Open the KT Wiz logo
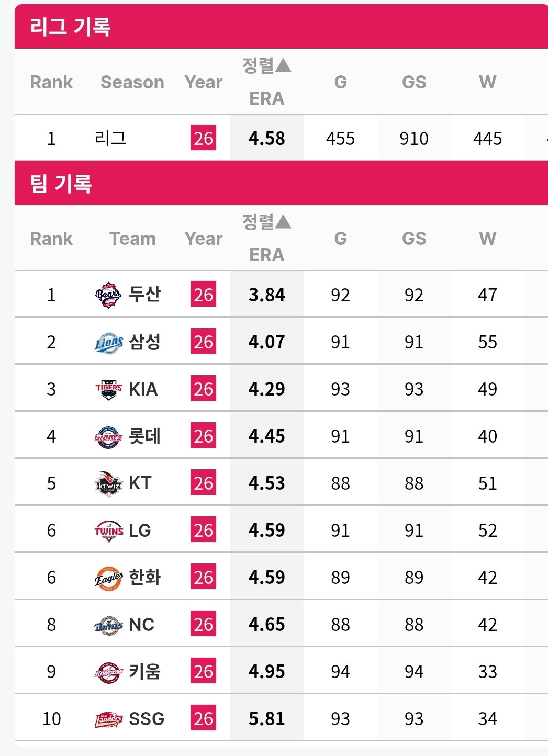 (109, 483)
